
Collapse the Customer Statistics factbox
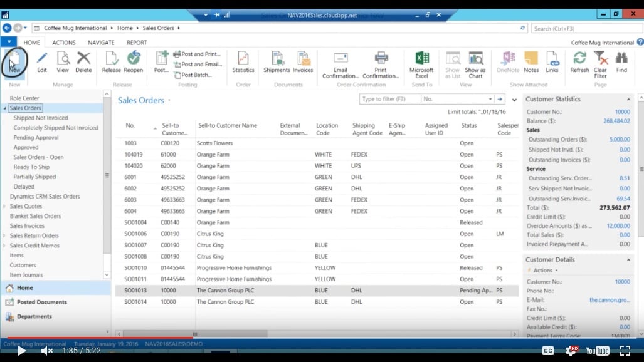pos(628,100)
